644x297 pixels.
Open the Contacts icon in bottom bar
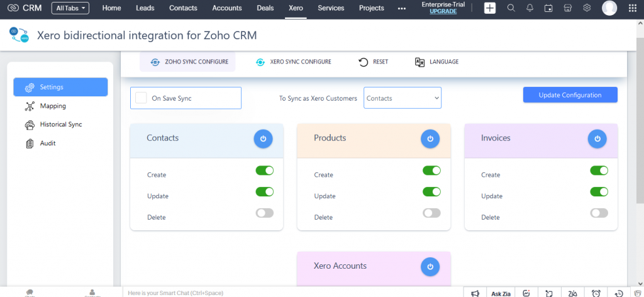point(92,293)
